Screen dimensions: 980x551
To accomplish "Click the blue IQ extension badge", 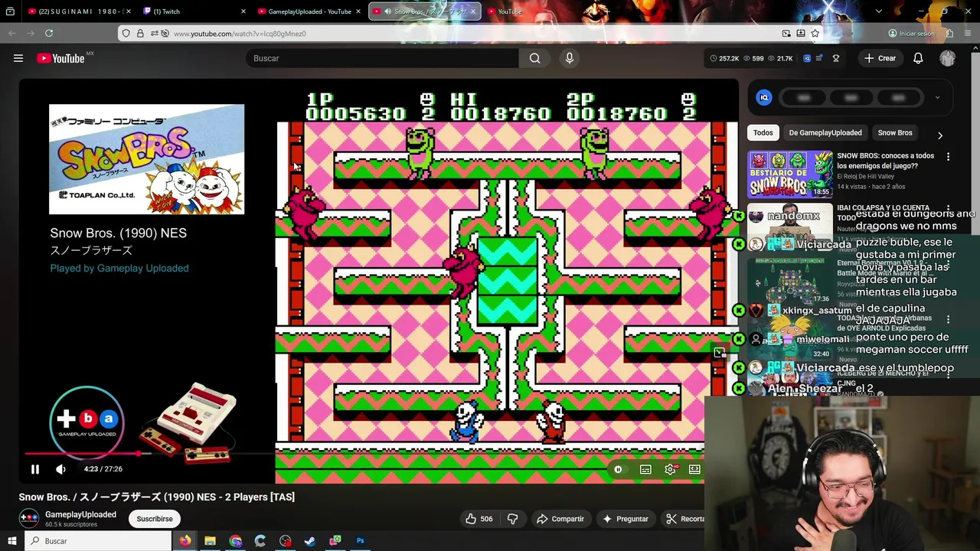I will [x=763, y=97].
